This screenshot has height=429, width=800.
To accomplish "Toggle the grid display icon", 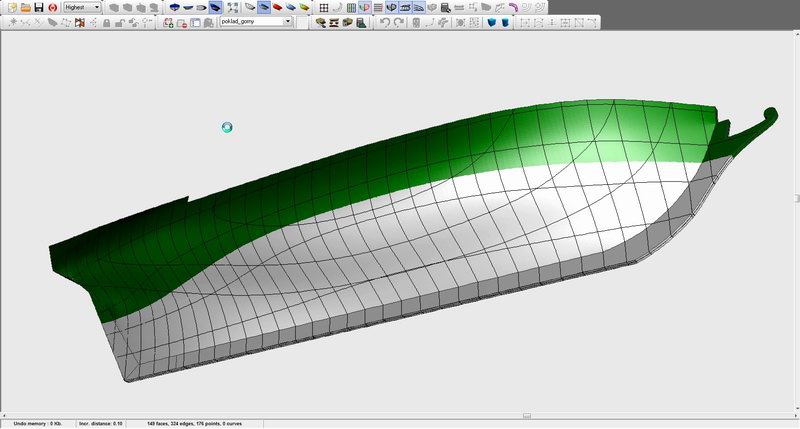I will click(325, 7).
